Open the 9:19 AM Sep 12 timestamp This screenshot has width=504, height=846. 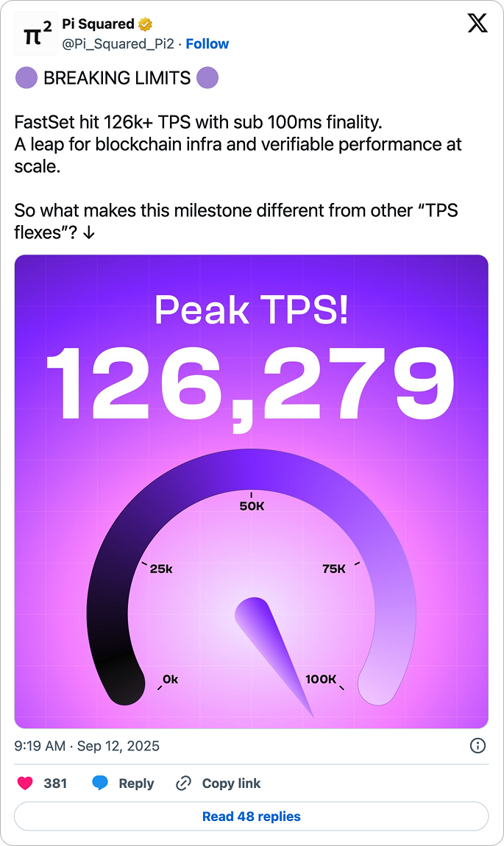coord(87,746)
